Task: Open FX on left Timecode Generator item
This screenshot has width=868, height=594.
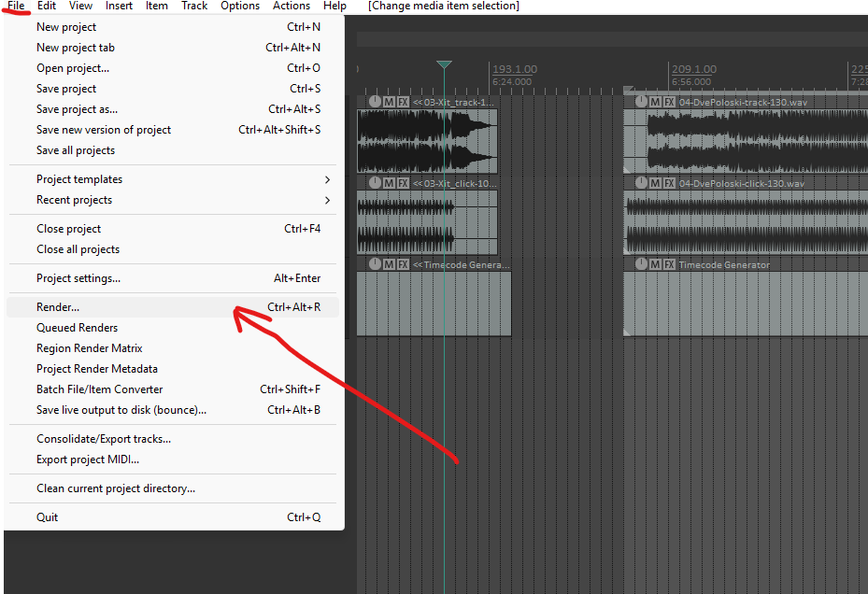Action: [403, 264]
